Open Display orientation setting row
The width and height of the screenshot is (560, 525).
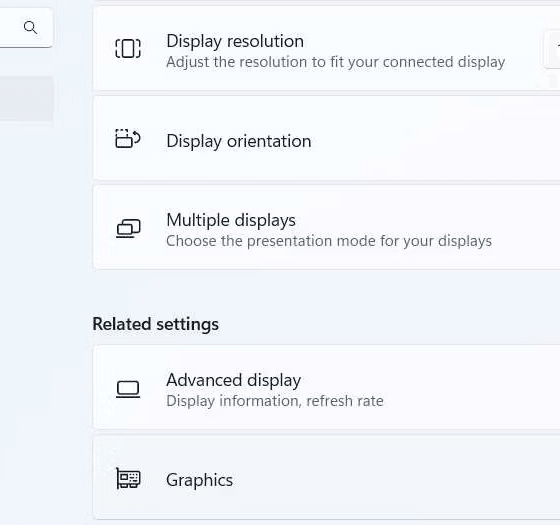click(326, 138)
